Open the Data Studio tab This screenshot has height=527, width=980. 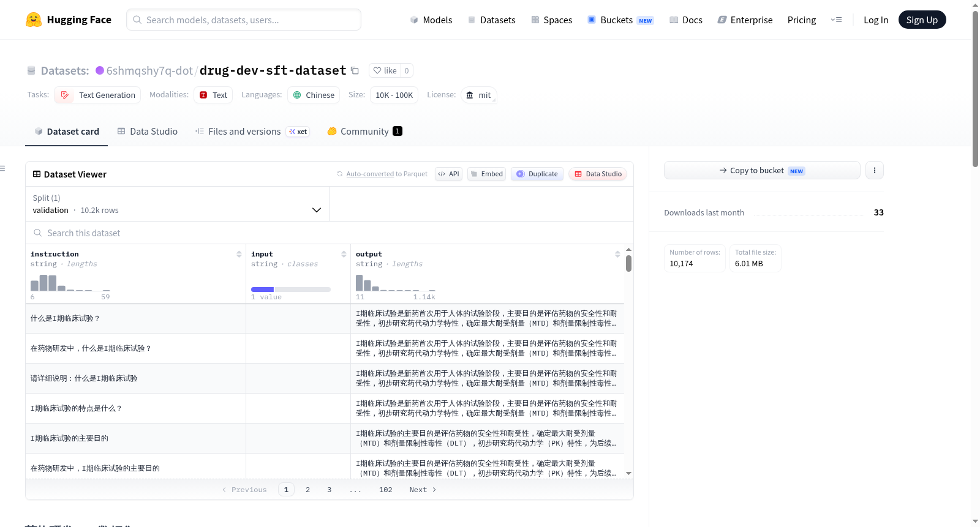pos(148,132)
